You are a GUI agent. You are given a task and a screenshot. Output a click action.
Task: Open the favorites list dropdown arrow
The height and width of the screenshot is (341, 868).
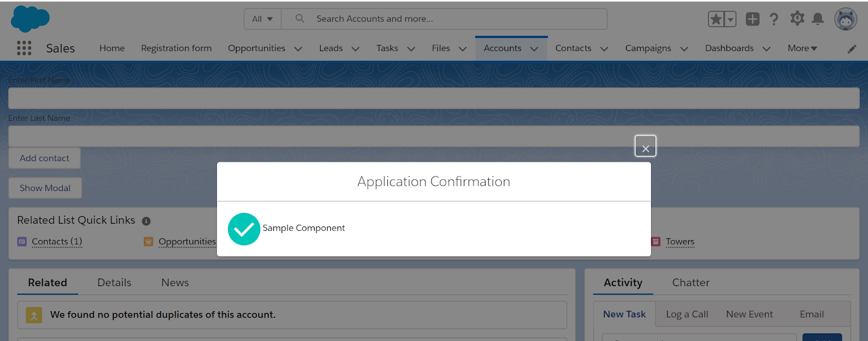pos(731,20)
